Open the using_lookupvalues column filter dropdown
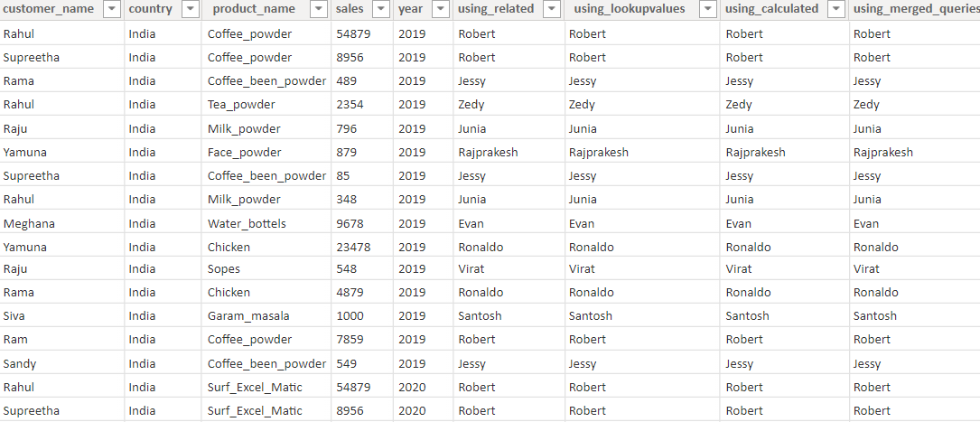980x422 pixels. coord(707,9)
